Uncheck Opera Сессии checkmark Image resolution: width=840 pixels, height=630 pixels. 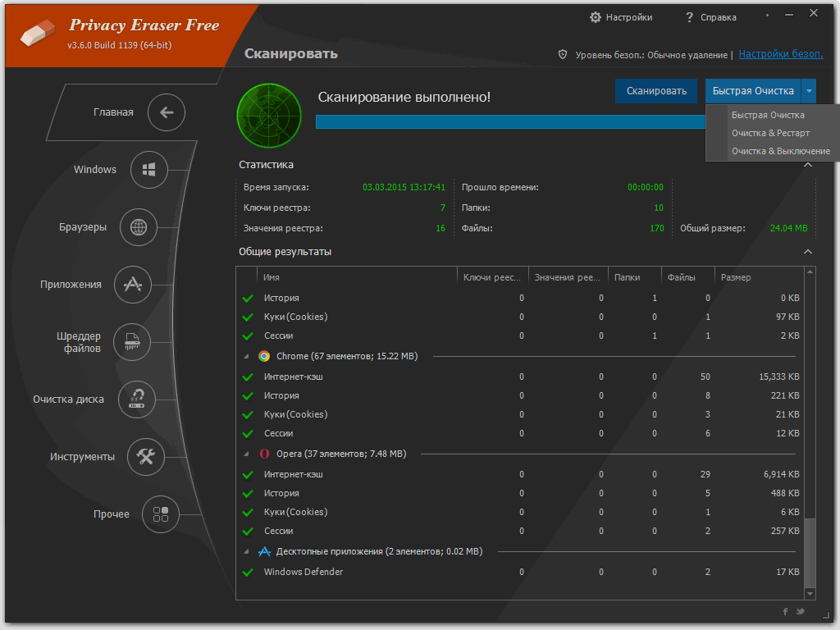click(248, 532)
